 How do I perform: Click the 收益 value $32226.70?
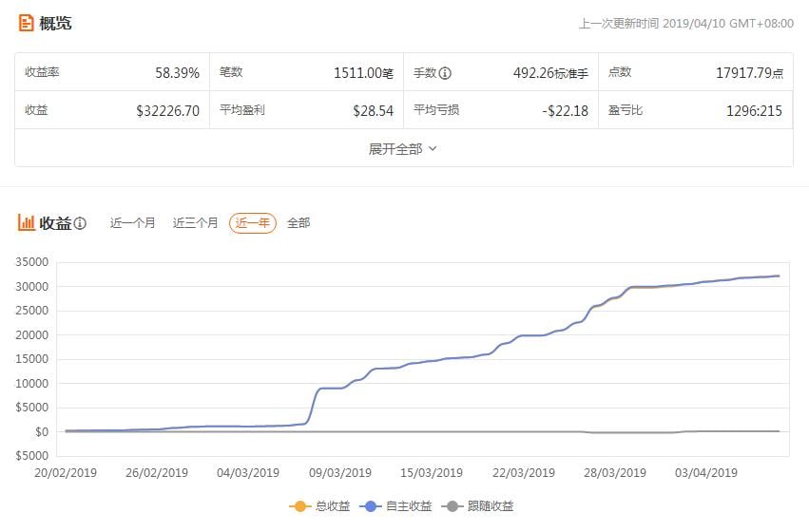(167, 111)
